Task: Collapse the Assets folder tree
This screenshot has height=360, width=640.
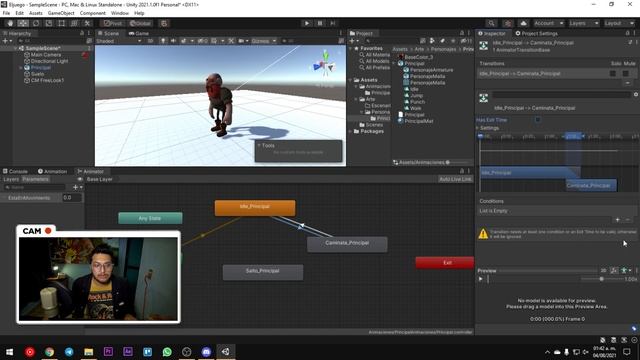Action: coord(351,80)
